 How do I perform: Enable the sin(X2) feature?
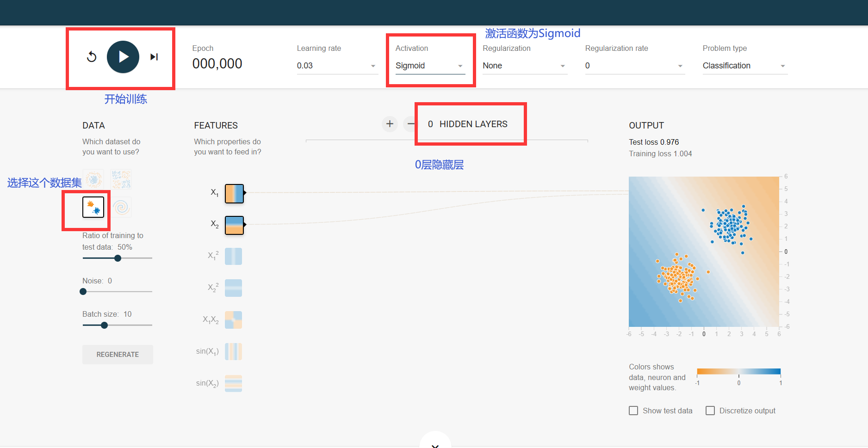pyautogui.click(x=233, y=384)
